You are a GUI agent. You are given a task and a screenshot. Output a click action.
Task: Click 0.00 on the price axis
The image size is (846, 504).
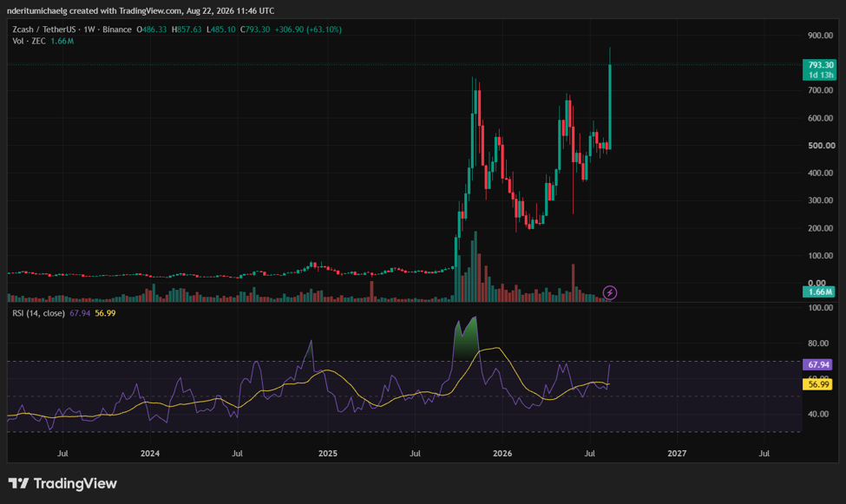coord(816,283)
